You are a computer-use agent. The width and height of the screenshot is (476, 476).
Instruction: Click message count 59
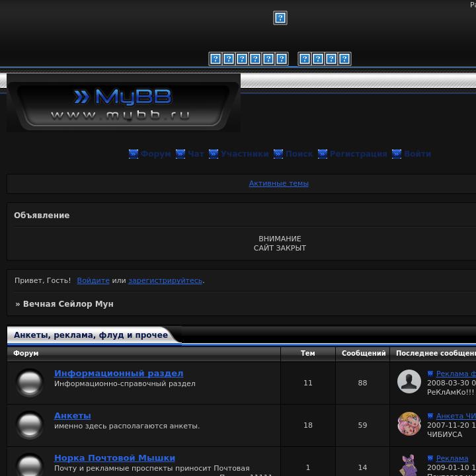pyautogui.click(x=362, y=425)
